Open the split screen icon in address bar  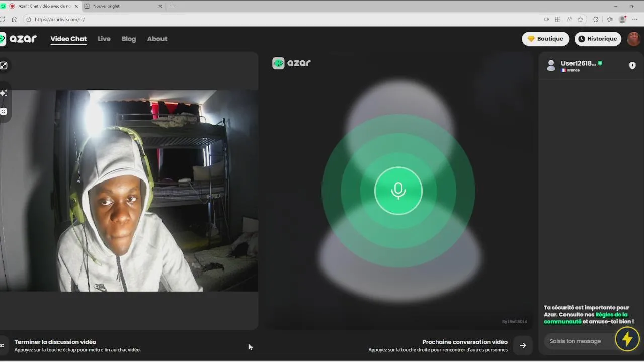click(x=557, y=19)
